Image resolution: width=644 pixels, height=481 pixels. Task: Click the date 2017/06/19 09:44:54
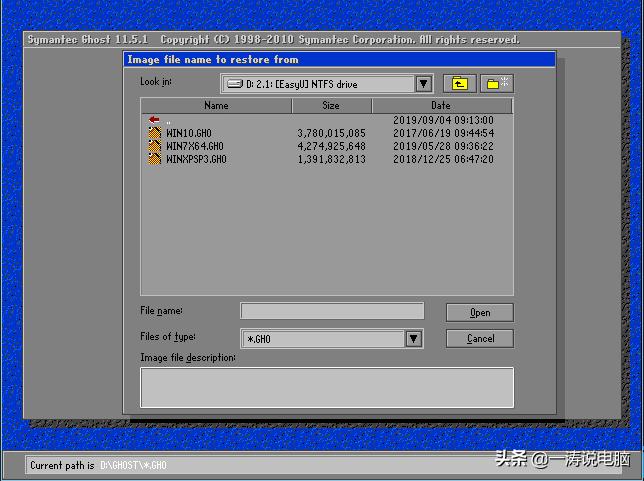click(x=444, y=133)
